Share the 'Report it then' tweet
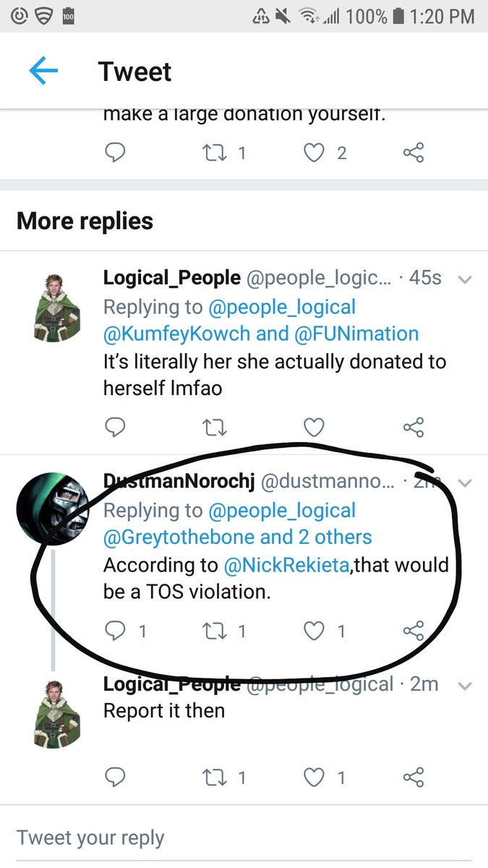 tap(413, 778)
